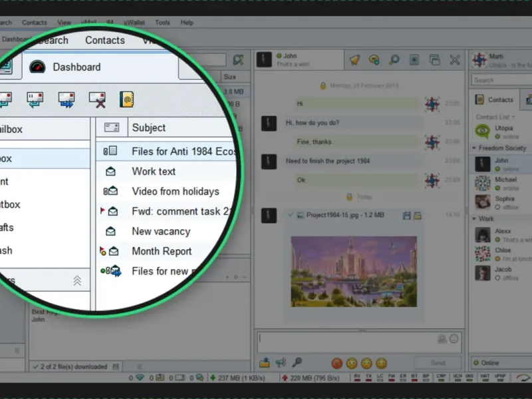
Task: Click the chat bubble icon beside the bell
Action: [x=374, y=60]
